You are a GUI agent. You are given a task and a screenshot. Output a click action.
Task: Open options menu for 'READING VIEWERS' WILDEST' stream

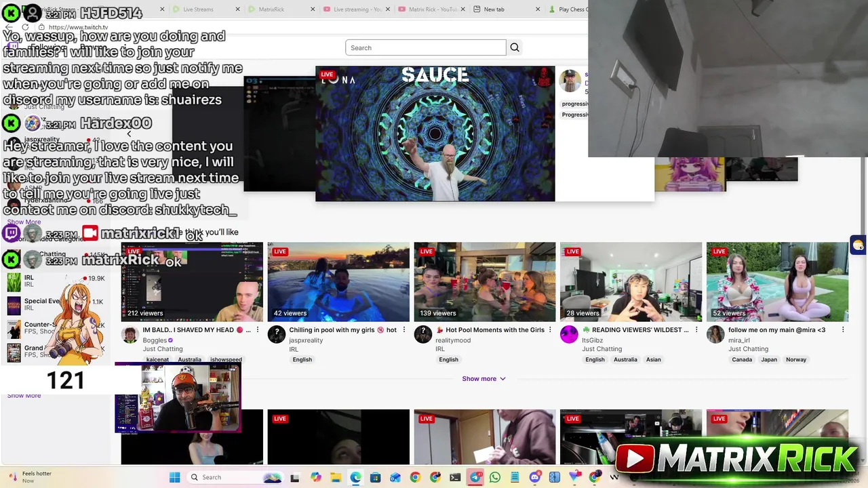(696, 330)
